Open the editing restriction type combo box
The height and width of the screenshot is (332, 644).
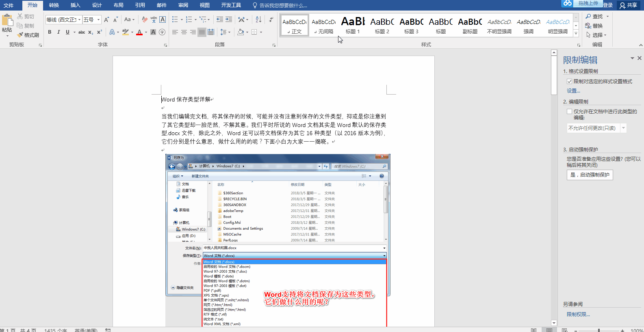[596, 128]
